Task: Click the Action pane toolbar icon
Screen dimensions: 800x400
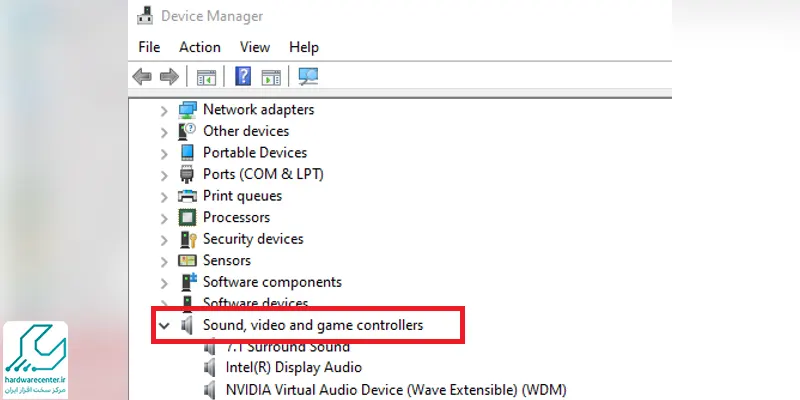Action: coord(271,77)
